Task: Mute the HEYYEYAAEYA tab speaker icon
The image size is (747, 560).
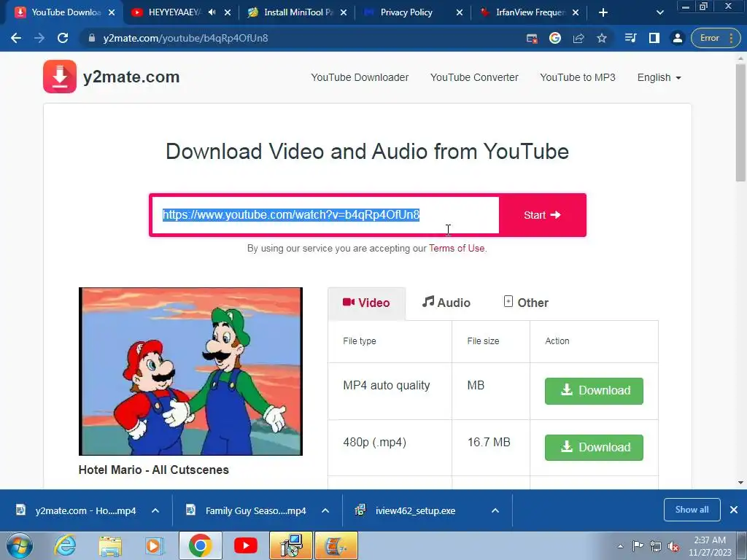Action: click(212, 12)
